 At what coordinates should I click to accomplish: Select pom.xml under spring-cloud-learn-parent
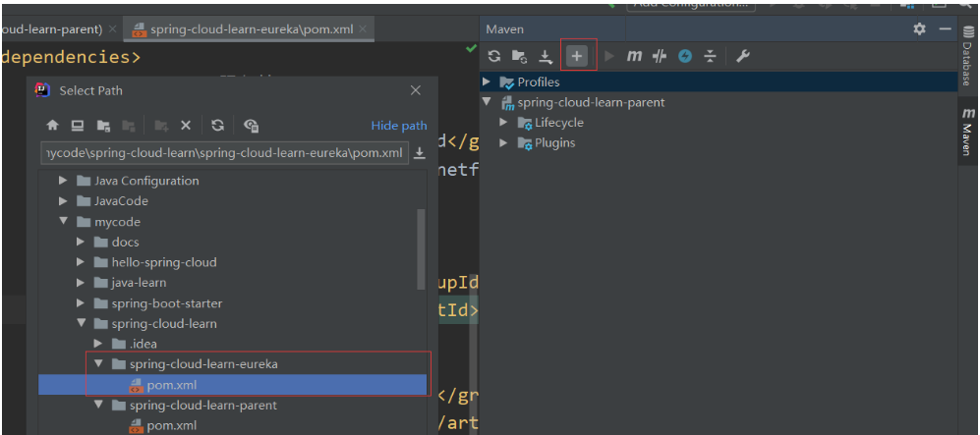tap(172, 425)
